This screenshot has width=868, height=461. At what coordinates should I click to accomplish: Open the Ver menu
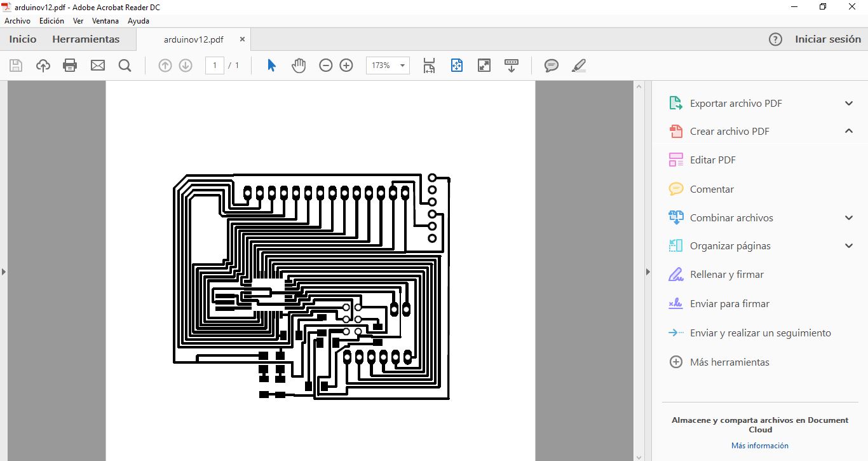pyautogui.click(x=78, y=21)
